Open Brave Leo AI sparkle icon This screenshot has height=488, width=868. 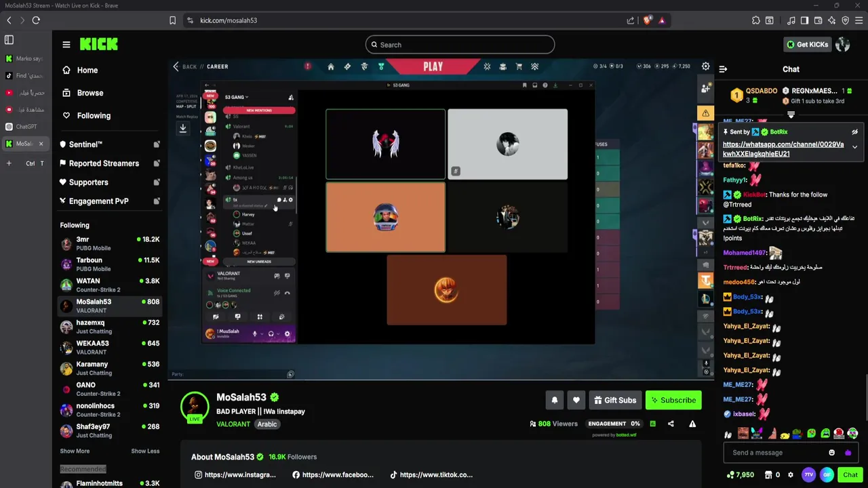point(831,20)
